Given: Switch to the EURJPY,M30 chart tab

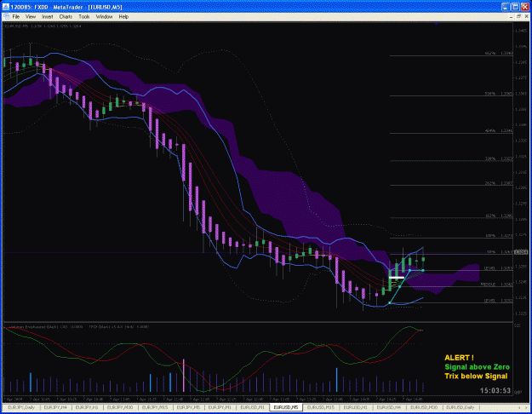Looking at the screenshot, I should (120, 407).
